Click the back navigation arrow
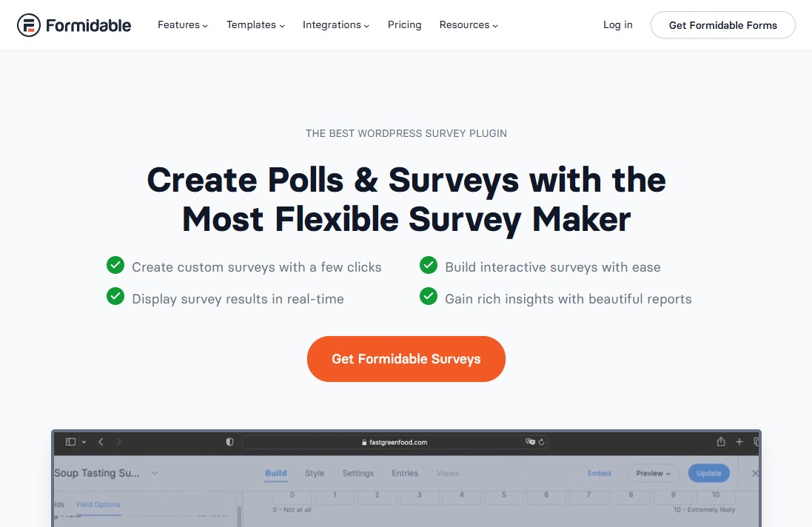Image resolution: width=812 pixels, height=527 pixels. 101,441
